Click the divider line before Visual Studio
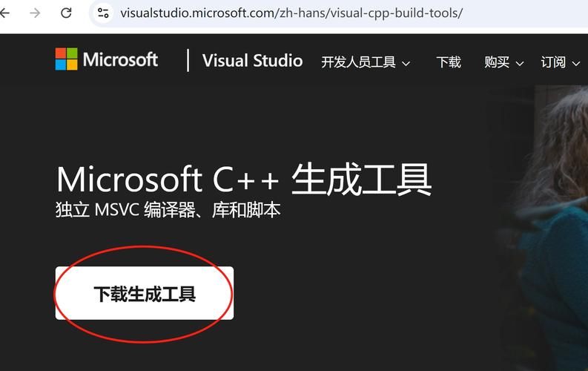Viewport: 588px width, 371px height. [x=188, y=60]
